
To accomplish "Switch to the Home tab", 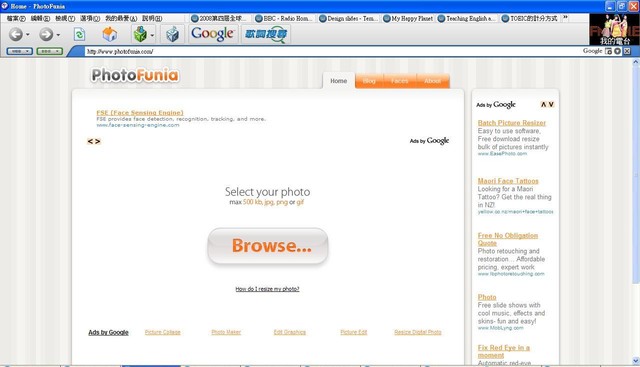I will (x=338, y=81).
